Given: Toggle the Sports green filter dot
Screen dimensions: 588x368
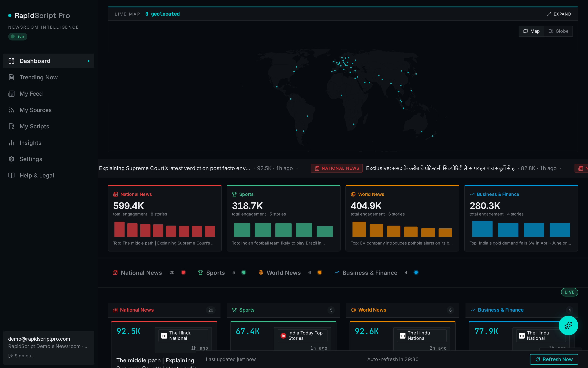Looking at the screenshot, I should 244,272.
